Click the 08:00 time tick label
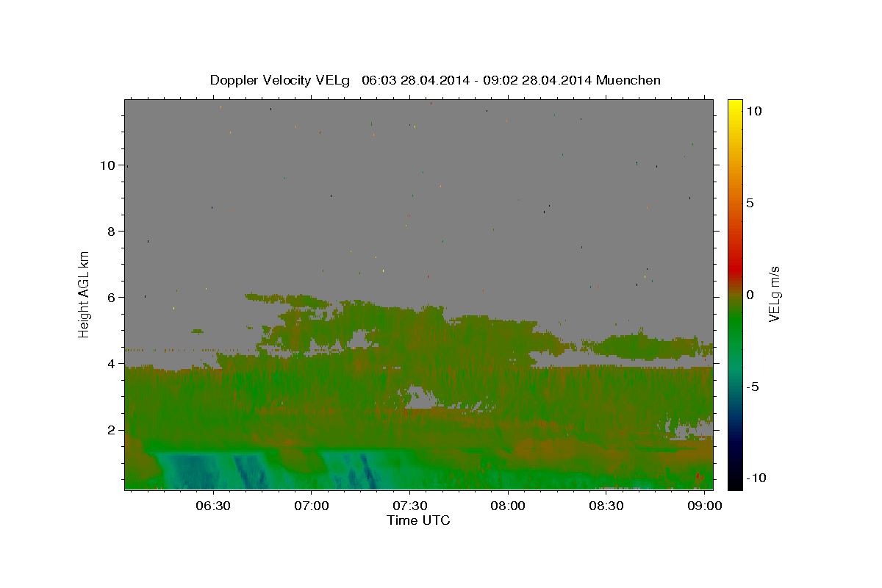This screenshot has width=882, height=588. (x=508, y=506)
